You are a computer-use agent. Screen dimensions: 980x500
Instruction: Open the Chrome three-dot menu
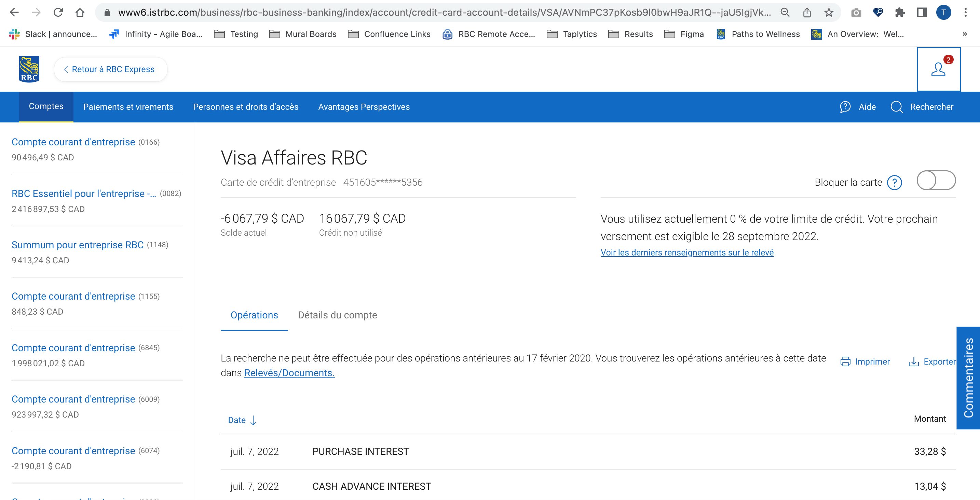click(x=965, y=13)
